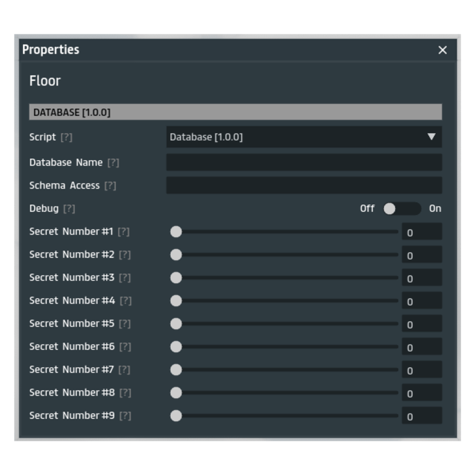The height and width of the screenshot is (476, 476).
Task: Click the Script dropdown arrow
Action: [x=431, y=137]
